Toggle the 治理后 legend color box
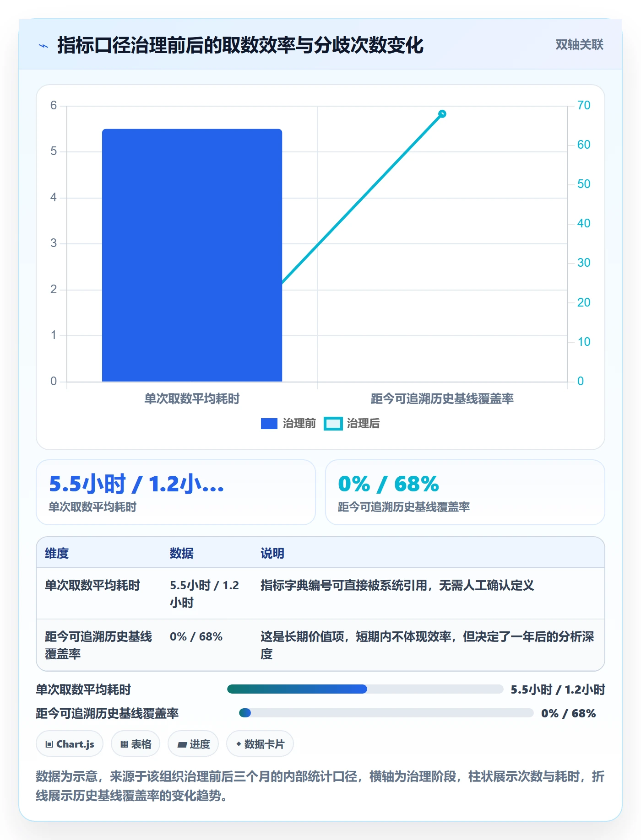The width and height of the screenshot is (641, 840). point(333,424)
